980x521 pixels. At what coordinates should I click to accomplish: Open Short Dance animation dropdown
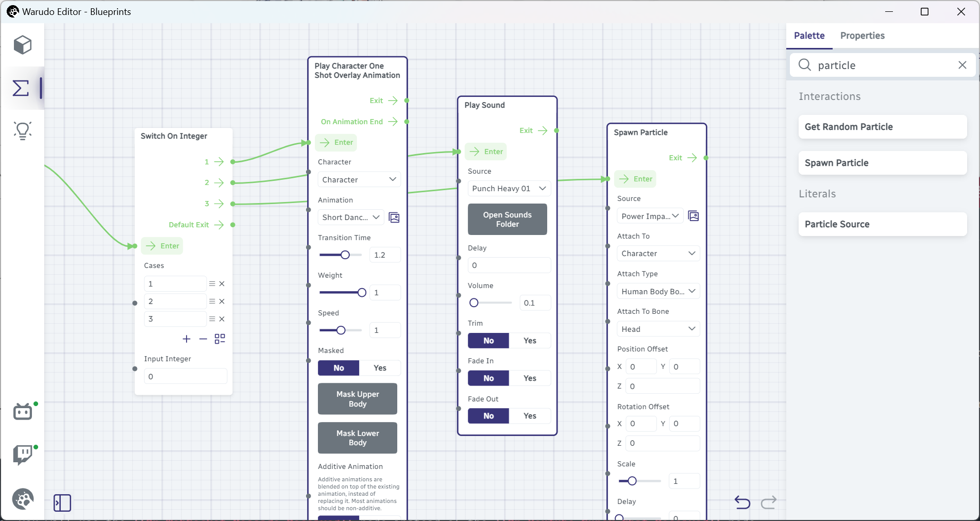pos(351,217)
